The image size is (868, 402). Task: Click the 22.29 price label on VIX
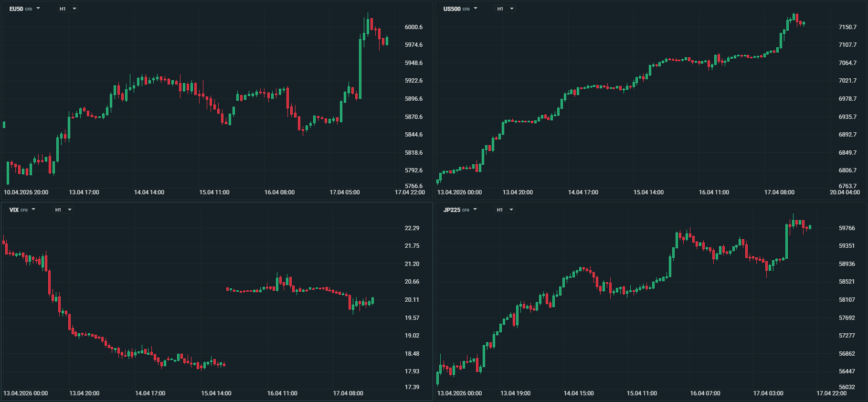point(412,228)
